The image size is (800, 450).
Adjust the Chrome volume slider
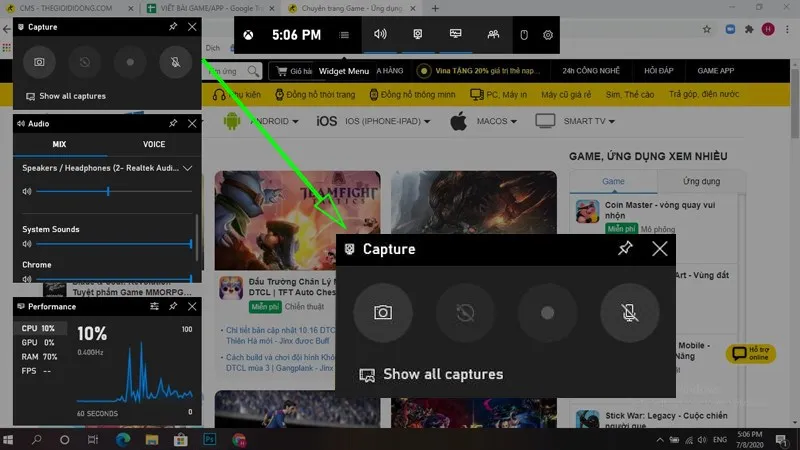click(x=114, y=279)
